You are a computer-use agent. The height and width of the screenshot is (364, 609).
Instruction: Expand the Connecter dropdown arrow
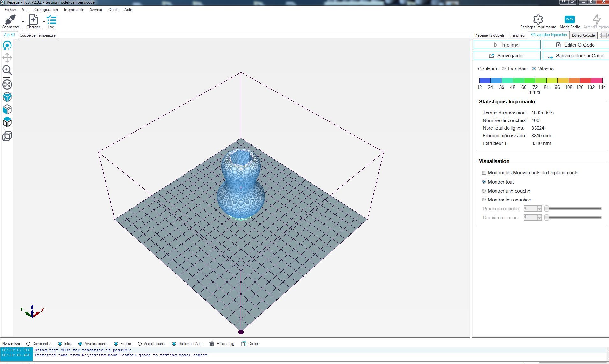coord(23,22)
